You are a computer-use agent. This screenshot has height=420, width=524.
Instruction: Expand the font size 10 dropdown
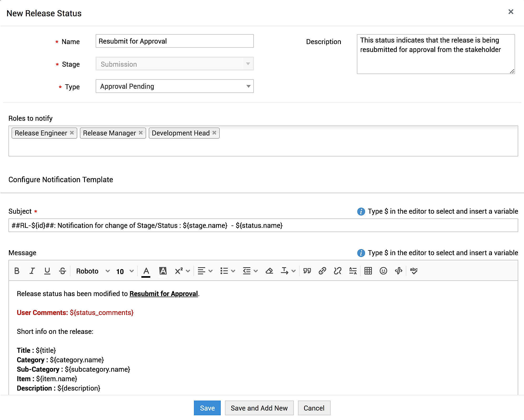tap(125, 271)
